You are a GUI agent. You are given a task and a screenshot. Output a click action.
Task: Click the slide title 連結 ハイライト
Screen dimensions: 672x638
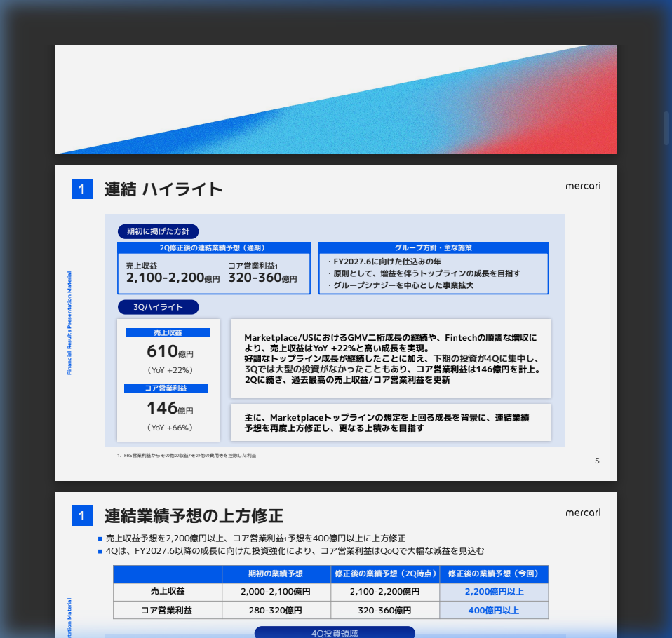tap(163, 189)
